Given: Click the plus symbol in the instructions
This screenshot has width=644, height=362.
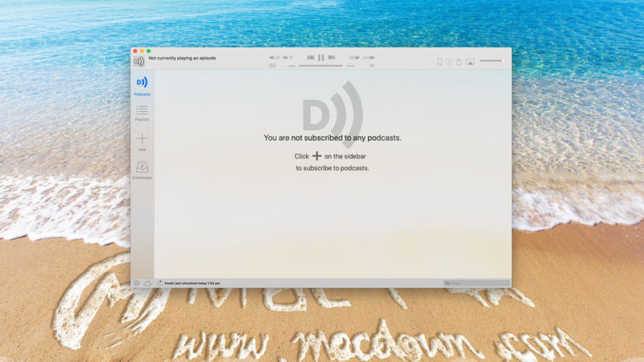Looking at the screenshot, I should click(316, 156).
